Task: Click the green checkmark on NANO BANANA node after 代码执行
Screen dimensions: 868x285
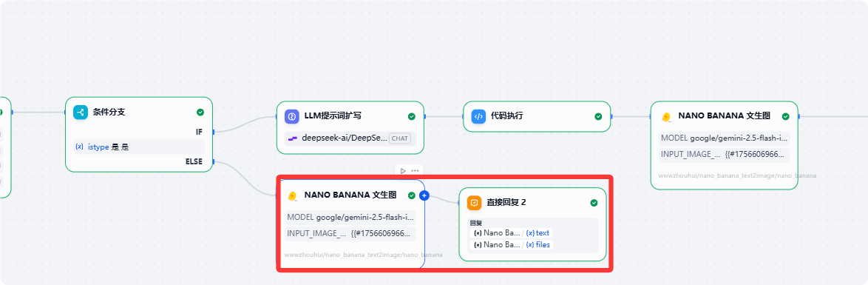Action: (785, 116)
